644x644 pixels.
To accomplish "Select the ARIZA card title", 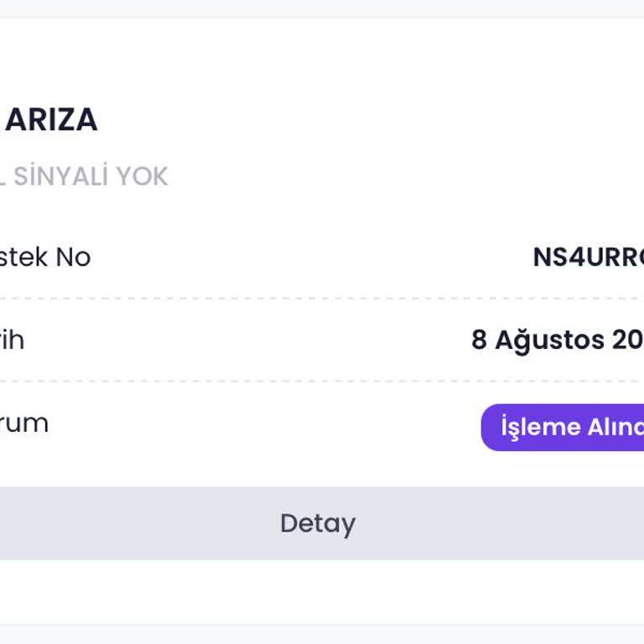I will tap(52, 120).
